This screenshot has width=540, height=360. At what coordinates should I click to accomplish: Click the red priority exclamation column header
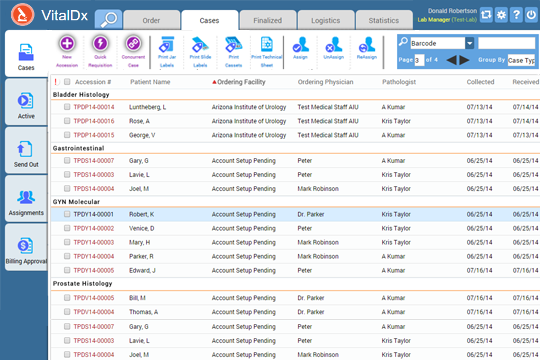coord(55,82)
